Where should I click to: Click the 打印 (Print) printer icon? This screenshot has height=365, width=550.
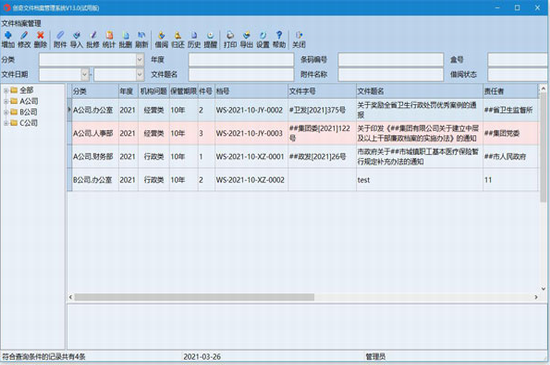230,39
